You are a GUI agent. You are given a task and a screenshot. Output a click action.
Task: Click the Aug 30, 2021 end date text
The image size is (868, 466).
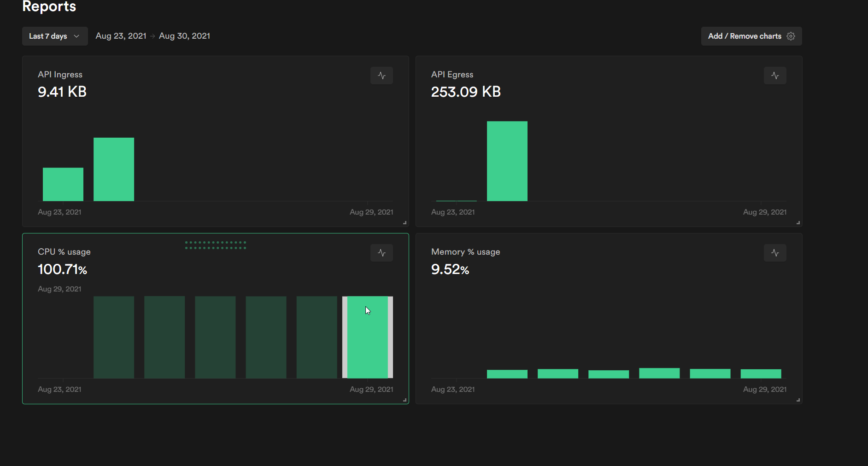coord(184,36)
